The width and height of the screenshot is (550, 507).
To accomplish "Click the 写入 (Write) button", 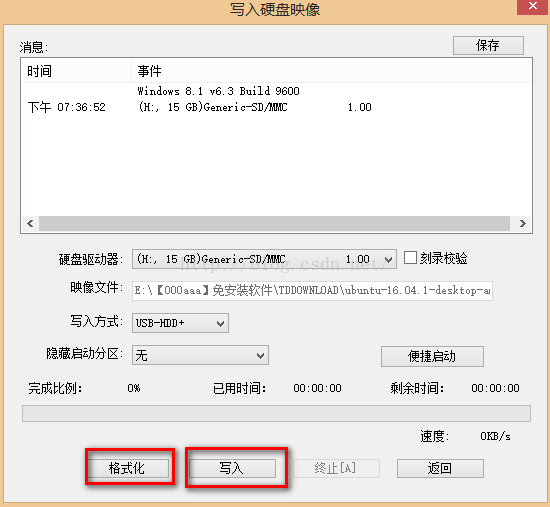I will coord(232,468).
